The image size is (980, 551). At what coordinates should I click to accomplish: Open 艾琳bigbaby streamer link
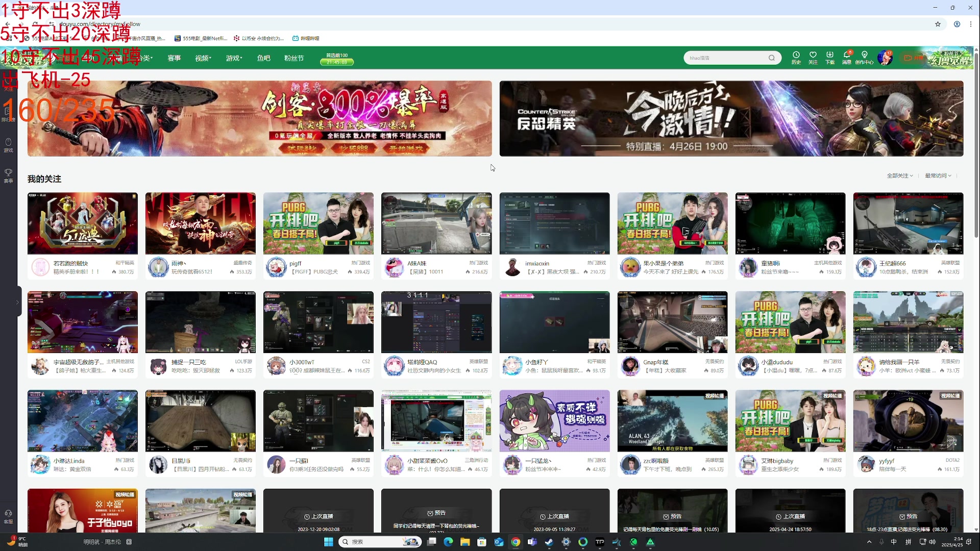click(777, 461)
